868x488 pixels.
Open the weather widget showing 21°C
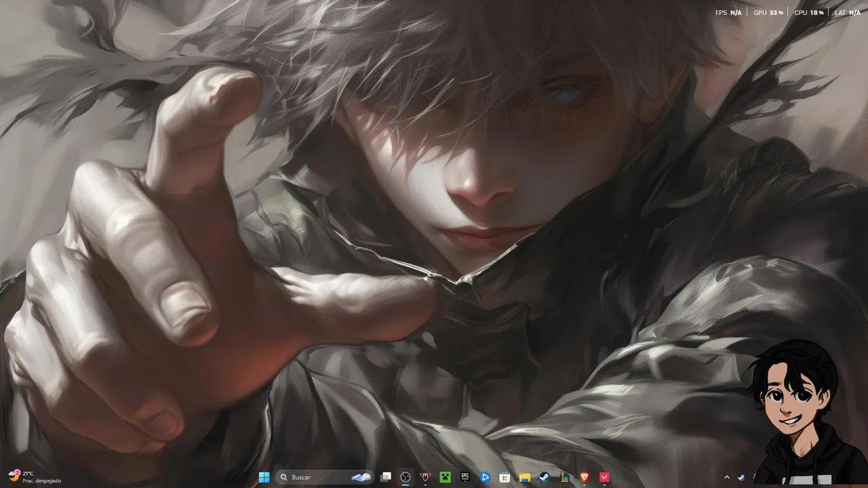point(35,477)
